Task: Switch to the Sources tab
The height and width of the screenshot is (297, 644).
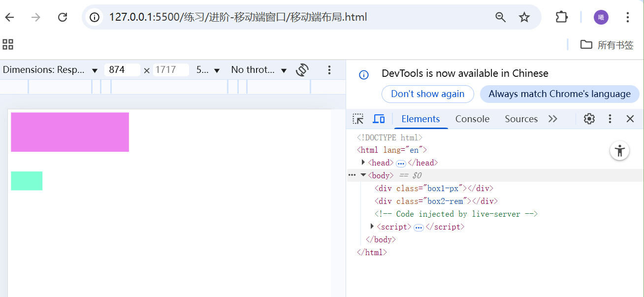Action: [x=521, y=119]
